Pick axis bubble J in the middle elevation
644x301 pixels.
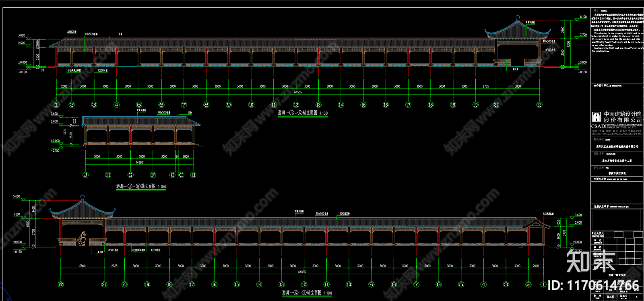tap(85, 175)
